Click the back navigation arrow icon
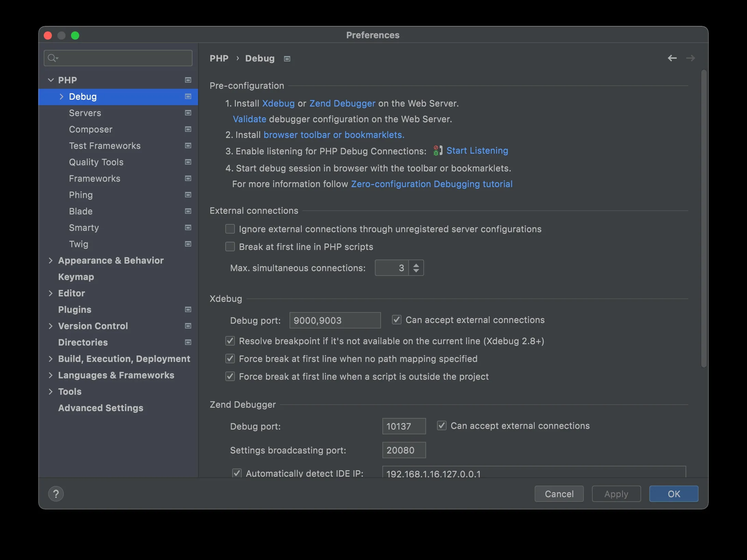 click(x=672, y=58)
